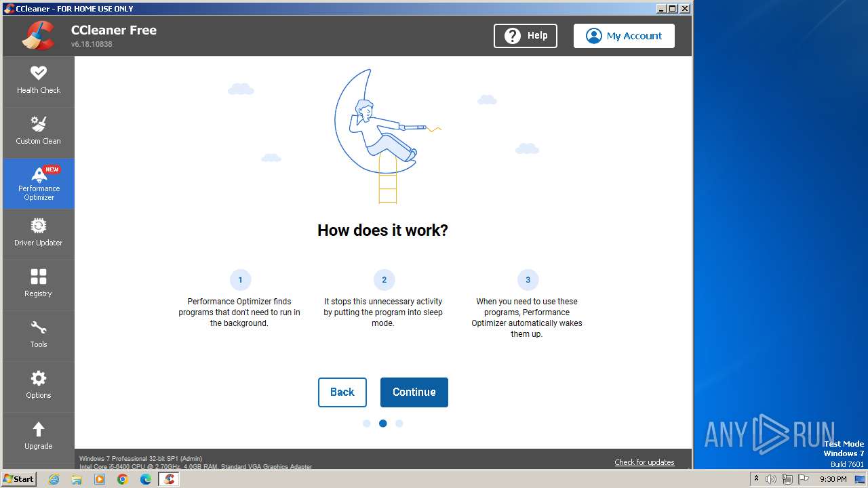Open My Account

pyautogui.click(x=624, y=36)
